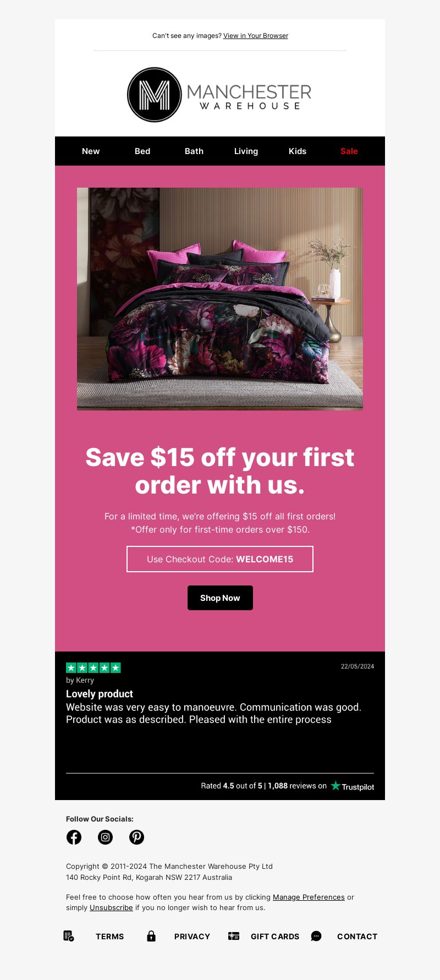
Task: Select the Living category
Action: pos(246,151)
